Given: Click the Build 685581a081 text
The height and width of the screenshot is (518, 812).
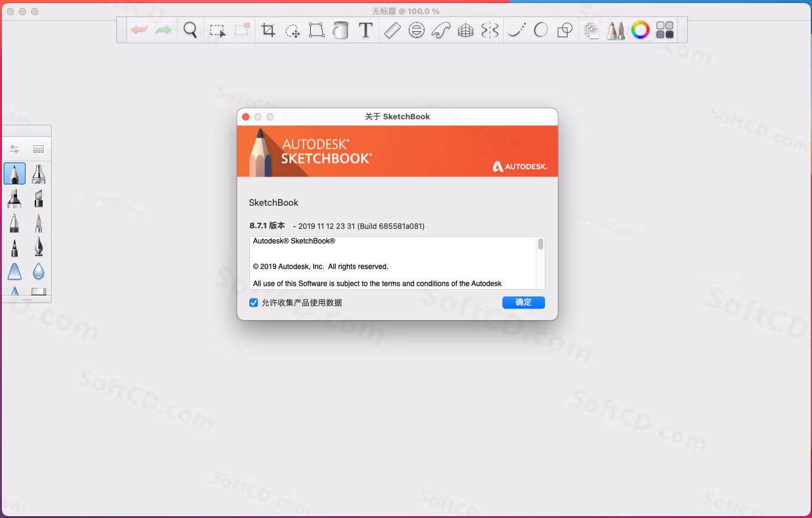Looking at the screenshot, I should [x=391, y=226].
